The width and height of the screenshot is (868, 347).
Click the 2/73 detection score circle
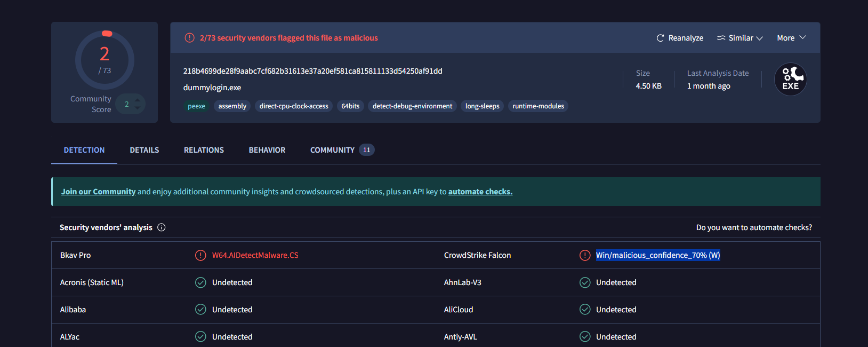(105, 59)
